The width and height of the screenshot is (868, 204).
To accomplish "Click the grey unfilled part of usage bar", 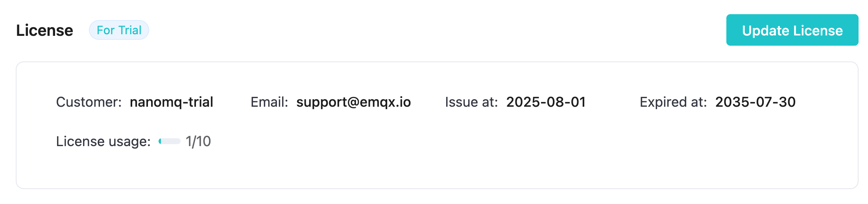I will coord(171,141).
